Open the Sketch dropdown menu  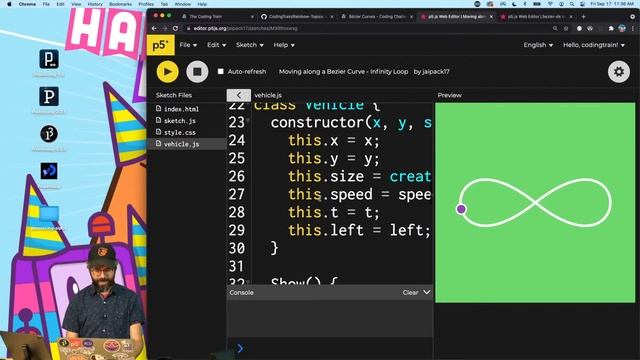249,45
